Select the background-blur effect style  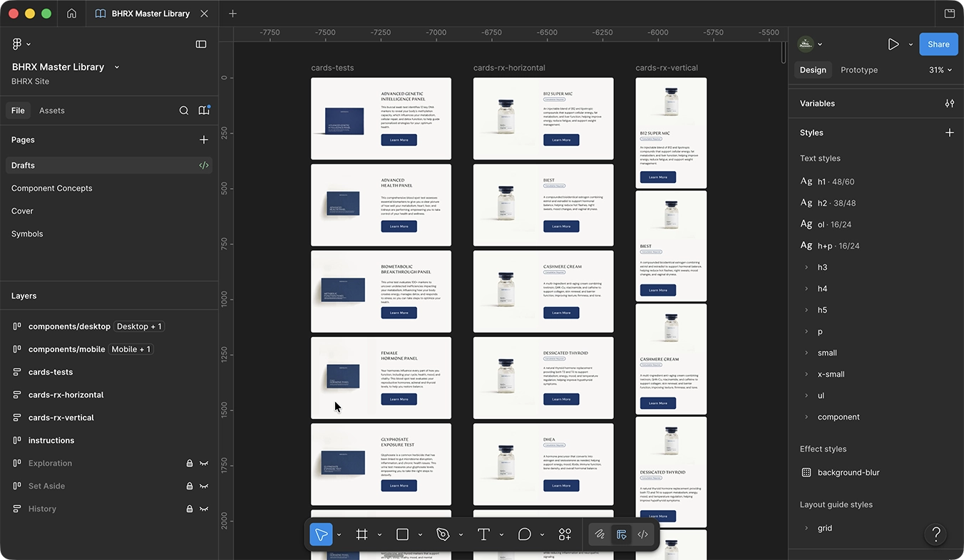848,472
